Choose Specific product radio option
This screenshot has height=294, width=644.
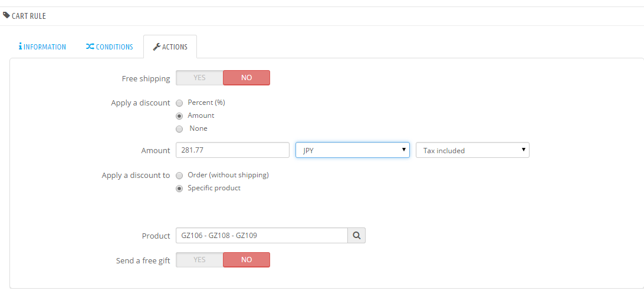coord(179,188)
